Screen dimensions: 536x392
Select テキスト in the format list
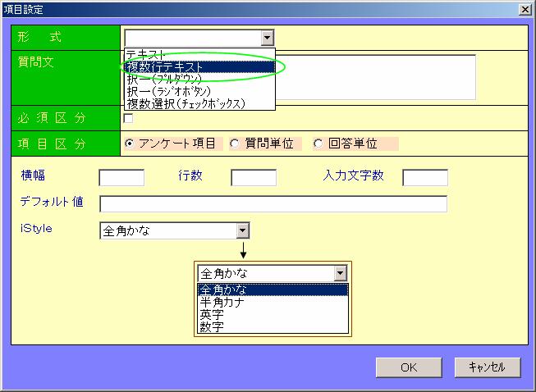pyautogui.click(x=199, y=54)
